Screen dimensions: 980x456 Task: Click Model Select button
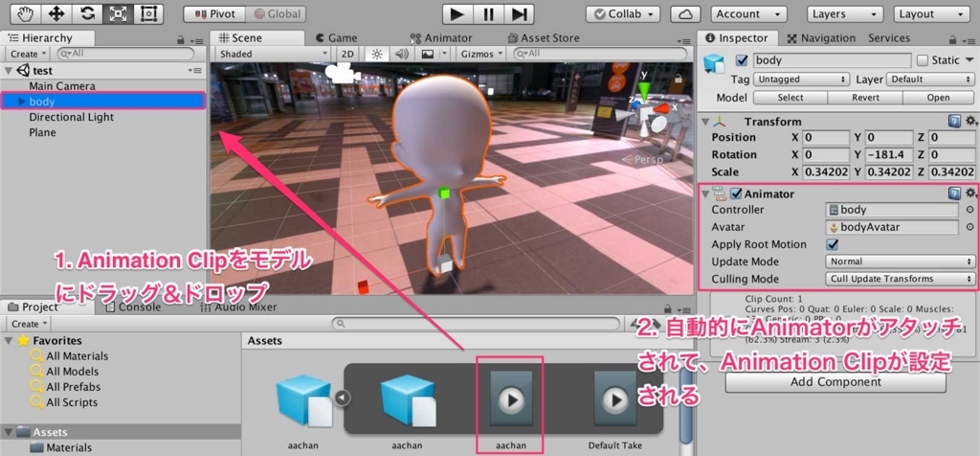point(790,98)
